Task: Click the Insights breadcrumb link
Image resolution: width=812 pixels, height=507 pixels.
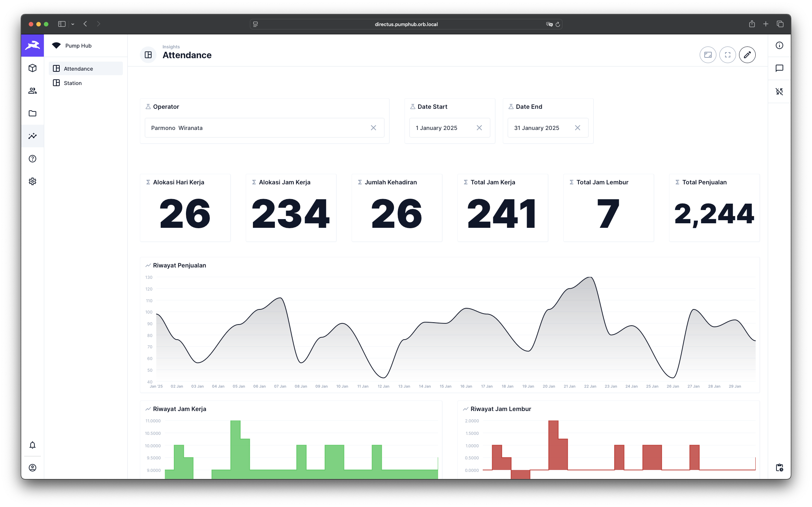Action: point(171,47)
